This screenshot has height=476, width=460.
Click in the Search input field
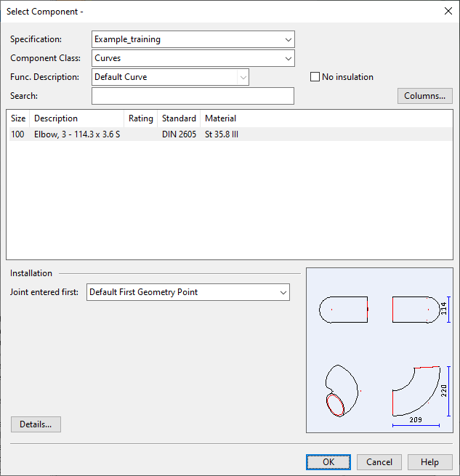[x=193, y=96]
